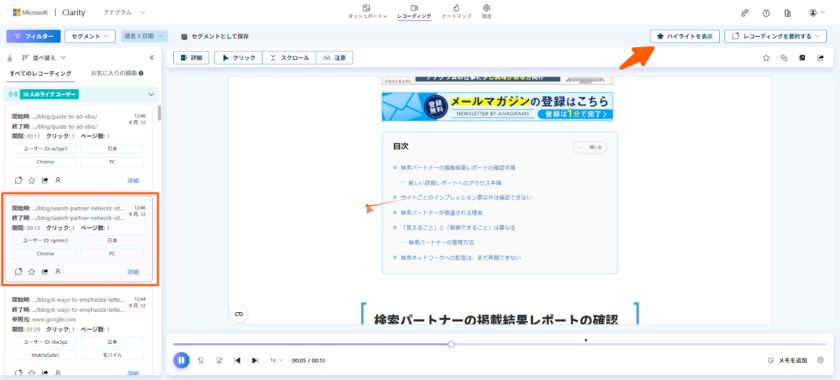Favorite the current recording with star icon
The width and height of the screenshot is (840, 380).
[x=766, y=58]
